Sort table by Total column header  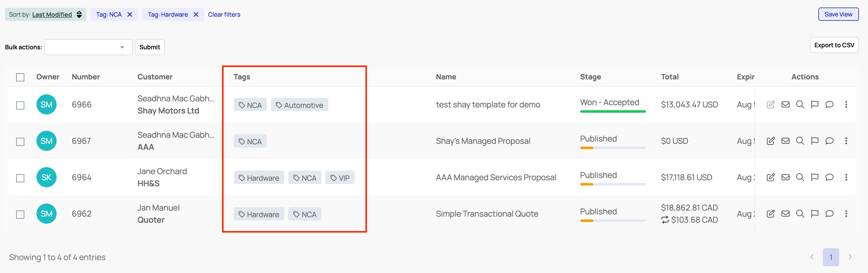pyautogui.click(x=669, y=77)
